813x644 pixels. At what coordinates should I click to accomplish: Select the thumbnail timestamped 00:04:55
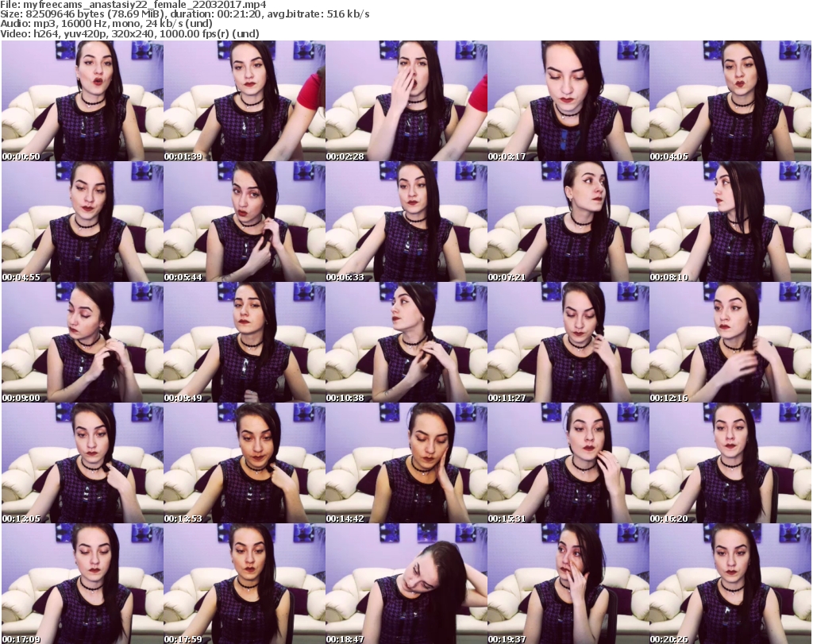point(83,222)
